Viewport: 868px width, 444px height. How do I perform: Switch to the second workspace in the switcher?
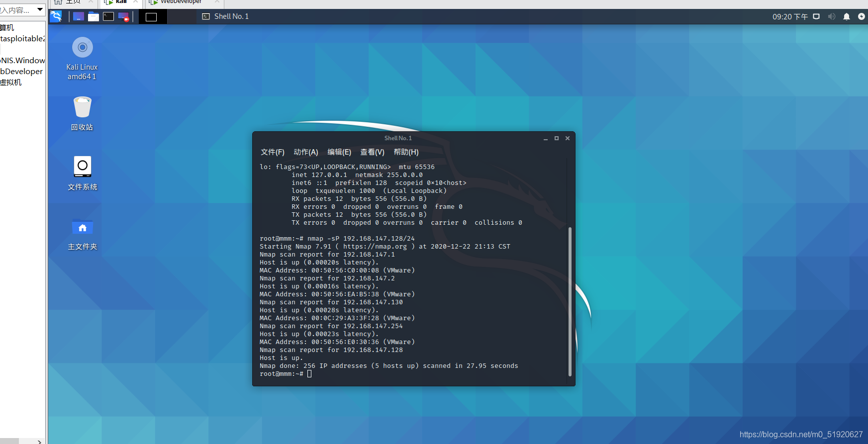(182, 17)
